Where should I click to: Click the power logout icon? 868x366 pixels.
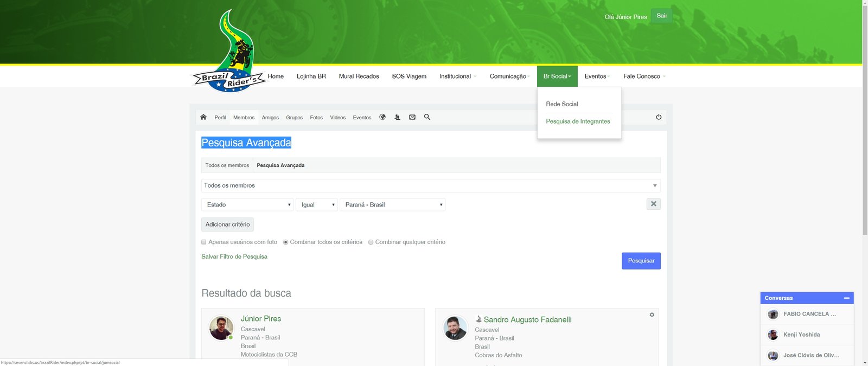coord(659,117)
